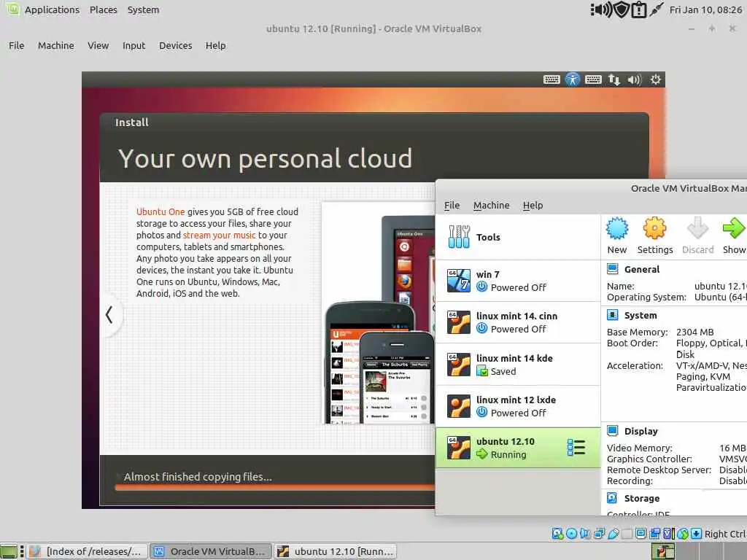Click the Discard arrow toolbar icon

(697, 228)
